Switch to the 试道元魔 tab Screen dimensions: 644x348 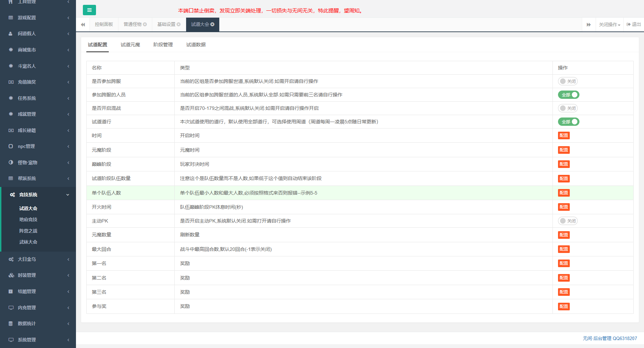130,45
